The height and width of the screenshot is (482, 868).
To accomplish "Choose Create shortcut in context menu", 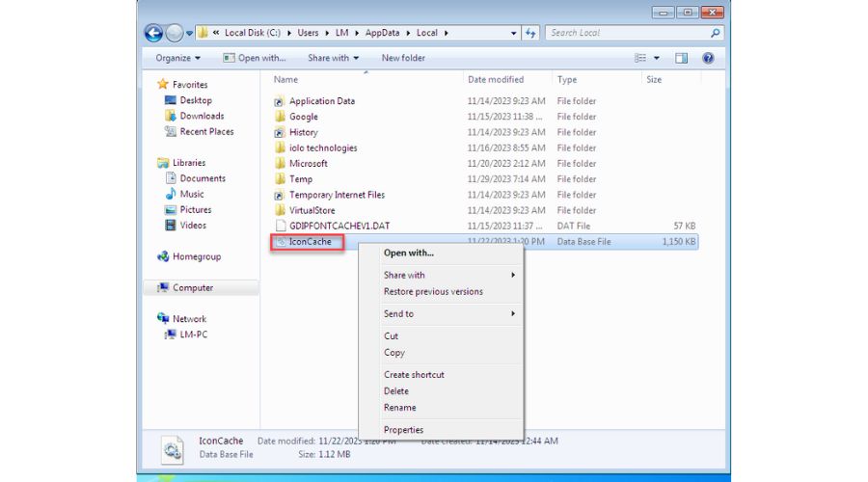I will [414, 375].
